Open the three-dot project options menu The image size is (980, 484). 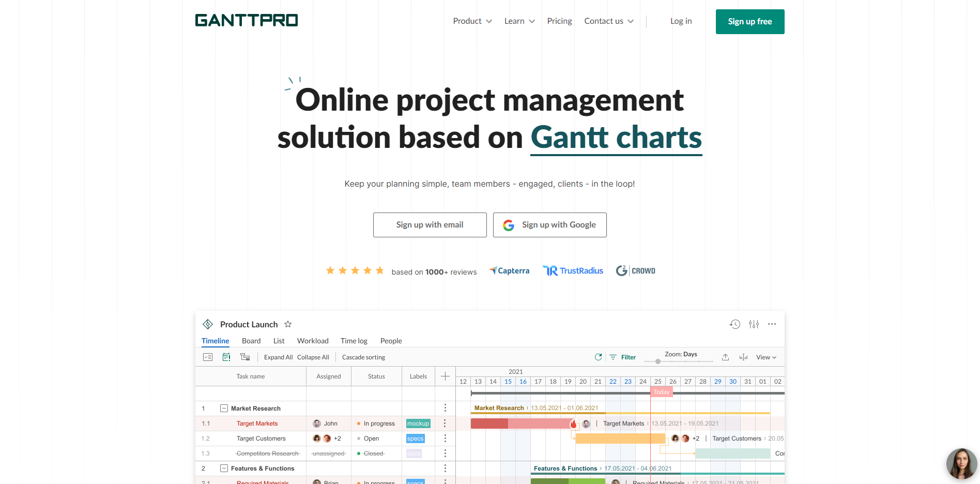[x=772, y=324]
